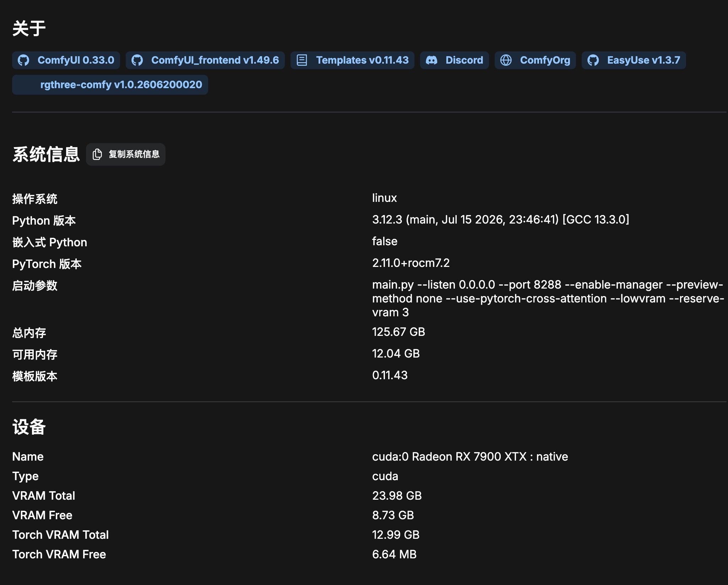
Task: Click the 设备 heading
Action: (x=29, y=427)
